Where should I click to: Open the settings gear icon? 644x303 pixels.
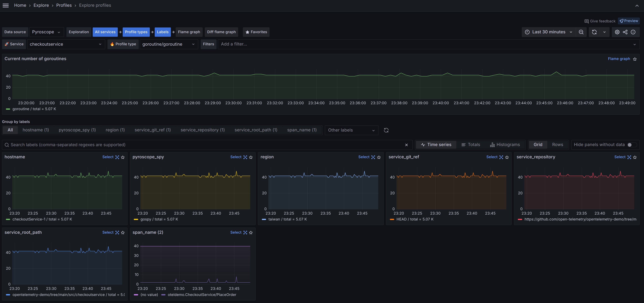tap(617, 32)
